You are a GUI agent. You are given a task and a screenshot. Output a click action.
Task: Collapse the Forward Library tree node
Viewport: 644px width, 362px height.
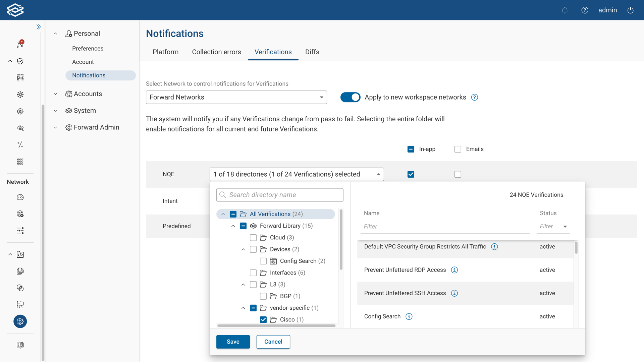(233, 226)
